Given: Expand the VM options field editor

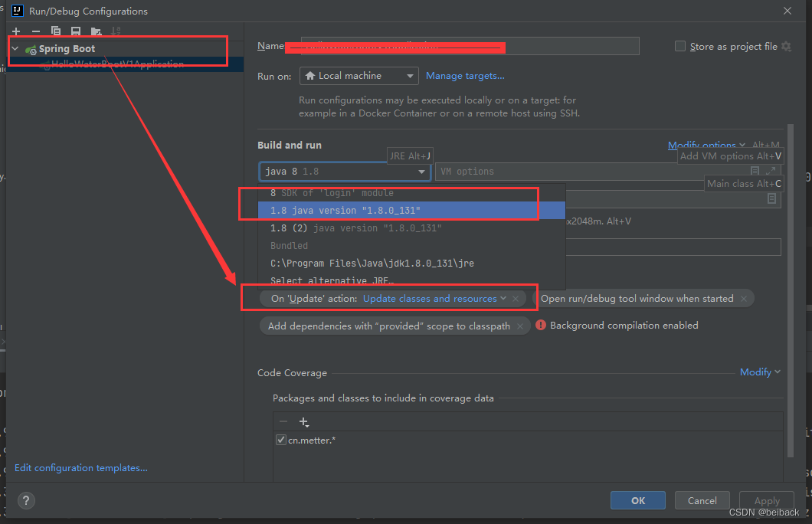Looking at the screenshot, I should point(771,170).
